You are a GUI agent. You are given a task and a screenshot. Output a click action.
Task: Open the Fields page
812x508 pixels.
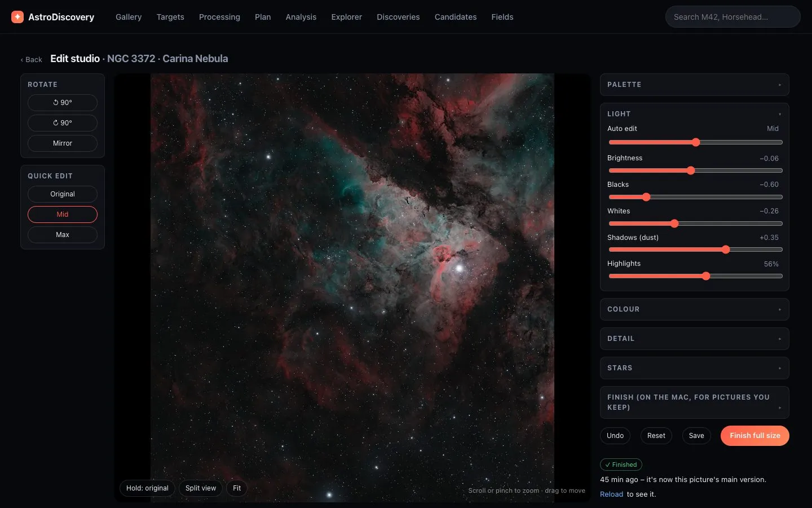pyautogui.click(x=502, y=17)
